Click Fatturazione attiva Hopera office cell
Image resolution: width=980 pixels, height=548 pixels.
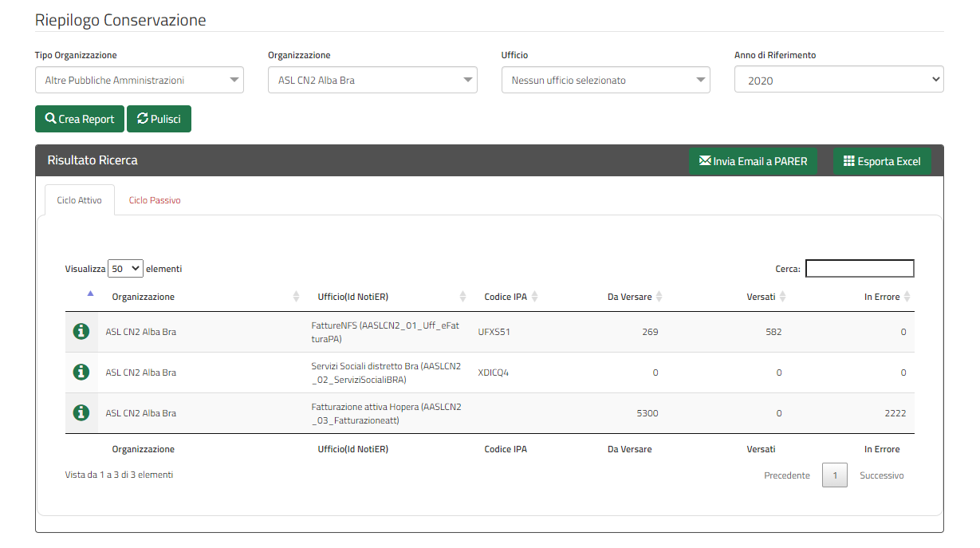point(387,413)
